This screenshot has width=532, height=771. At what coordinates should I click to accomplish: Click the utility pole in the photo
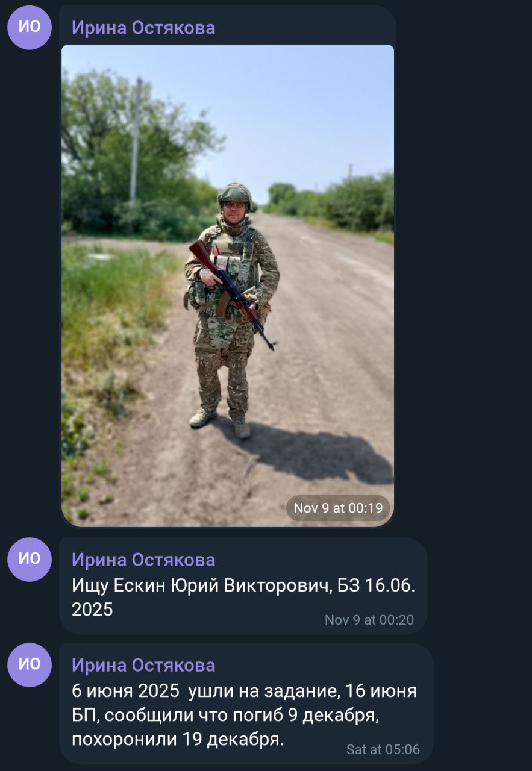coord(136,139)
